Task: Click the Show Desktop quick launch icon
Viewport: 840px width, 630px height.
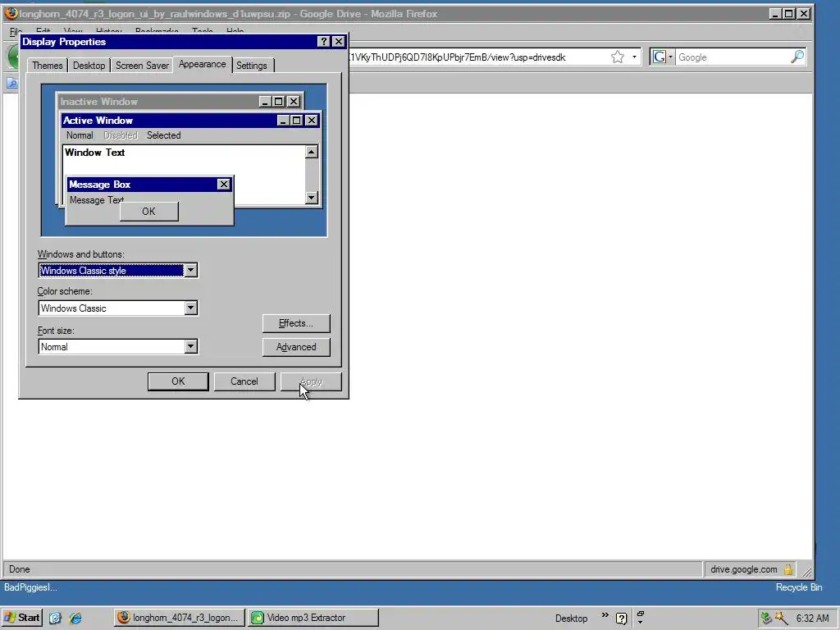Action: point(55,619)
